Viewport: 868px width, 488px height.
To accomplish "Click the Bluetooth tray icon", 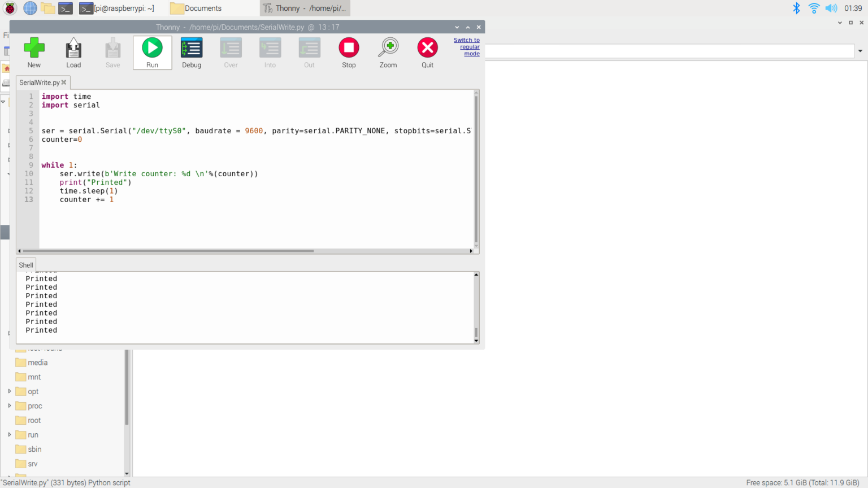I will (x=796, y=8).
